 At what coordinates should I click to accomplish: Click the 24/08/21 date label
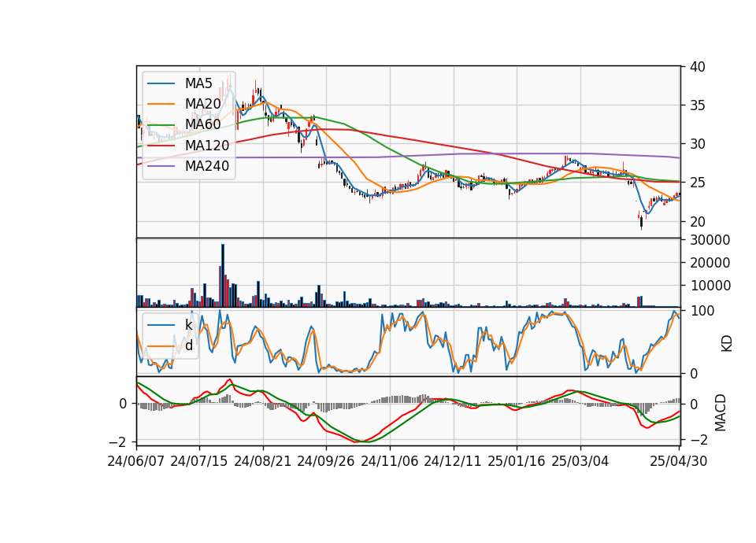coord(263,461)
